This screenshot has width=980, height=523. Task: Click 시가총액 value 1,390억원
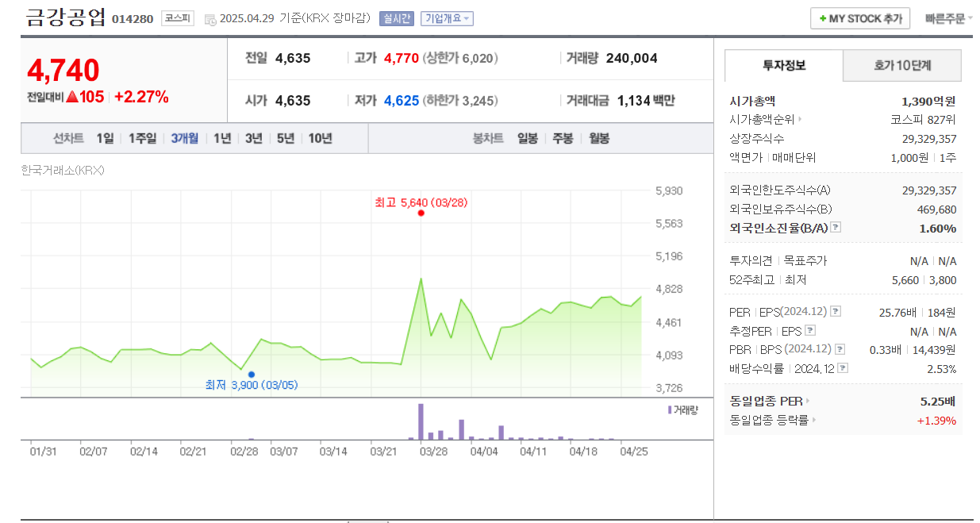[x=928, y=101]
